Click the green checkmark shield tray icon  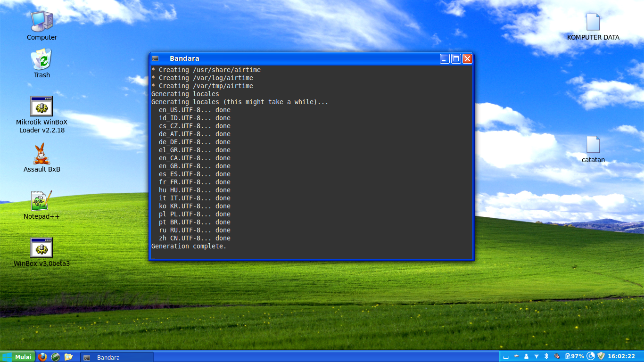pyautogui.click(x=601, y=356)
